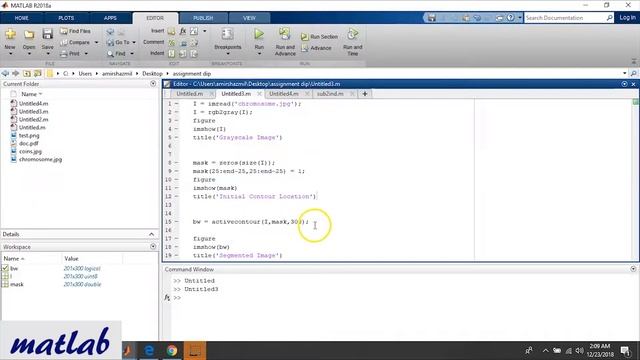Open Current Folder panel actions menu
Screen dimensions: 640x360
click(153, 84)
